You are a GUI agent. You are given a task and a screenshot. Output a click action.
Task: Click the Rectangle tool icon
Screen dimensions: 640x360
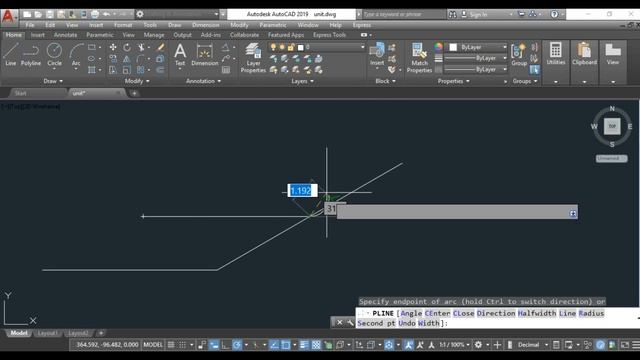[x=91, y=47]
